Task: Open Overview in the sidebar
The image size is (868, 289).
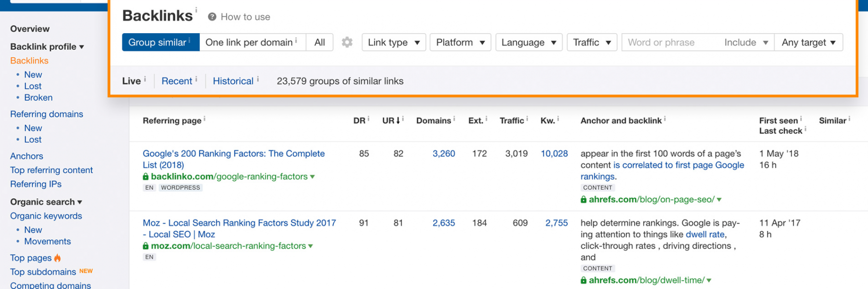Action: pyautogui.click(x=30, y=29)
